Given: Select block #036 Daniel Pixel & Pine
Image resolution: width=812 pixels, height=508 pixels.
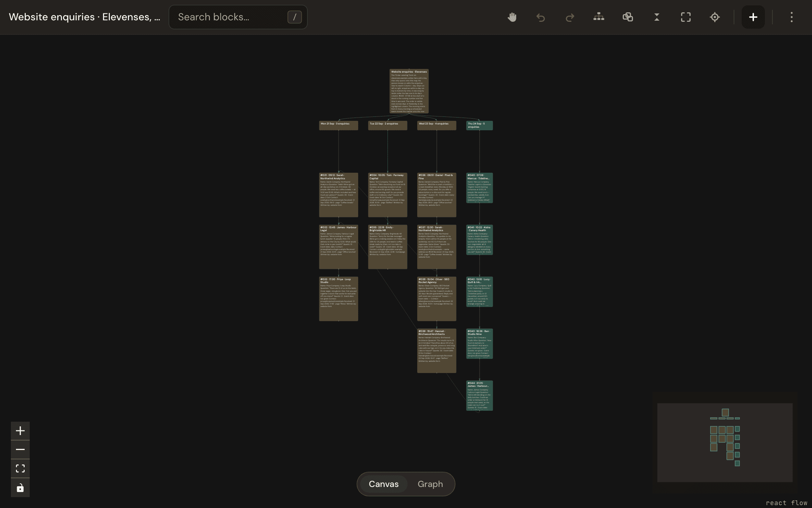Looking at the screenshot, I should [x=436, y=195].
